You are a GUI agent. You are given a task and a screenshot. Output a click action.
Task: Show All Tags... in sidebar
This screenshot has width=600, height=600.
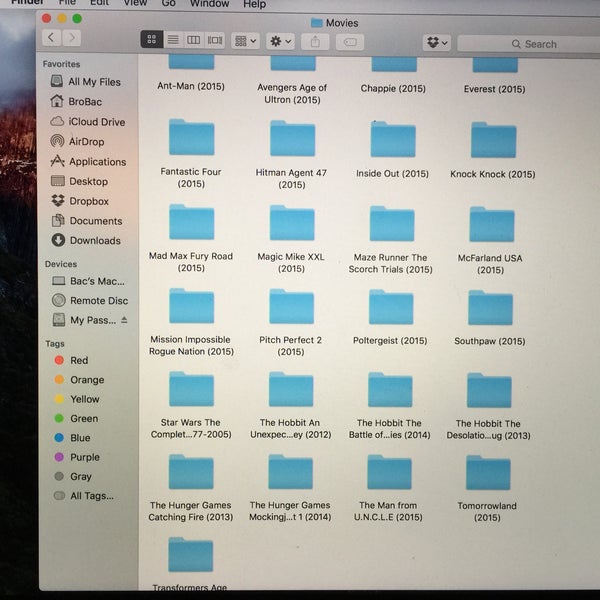[84, 496]
